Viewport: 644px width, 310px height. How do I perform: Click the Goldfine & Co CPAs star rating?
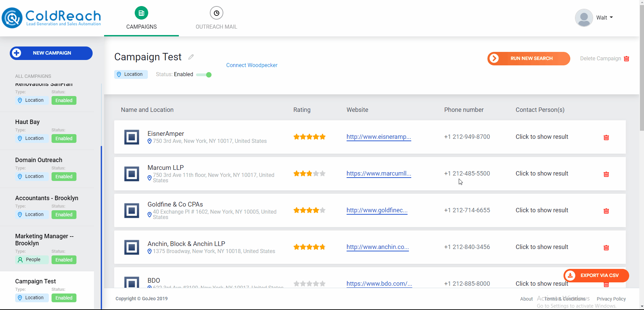pyautogui.click(x=310, y=210)
